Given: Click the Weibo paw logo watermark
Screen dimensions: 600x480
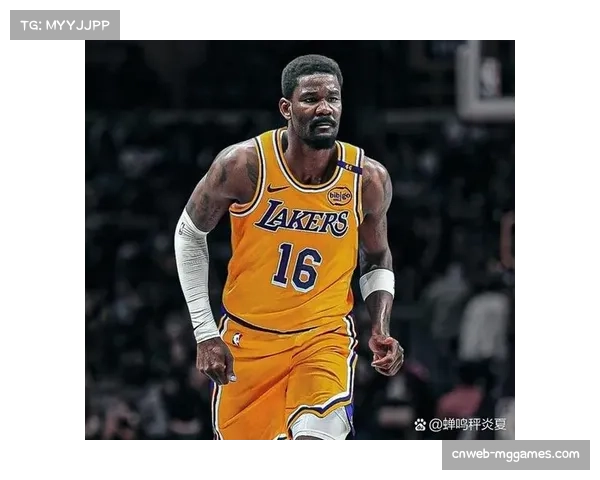Looking at the screenshot, I should tap(420, 425).
